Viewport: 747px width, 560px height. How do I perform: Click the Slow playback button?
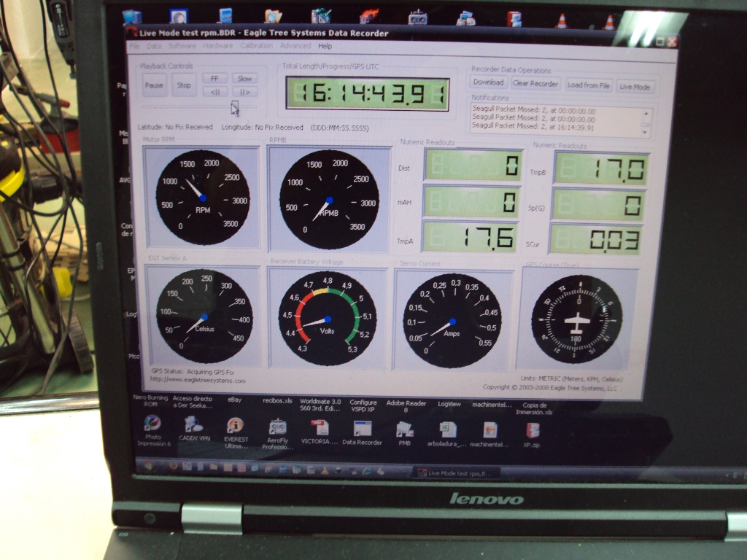pos(244,79)
